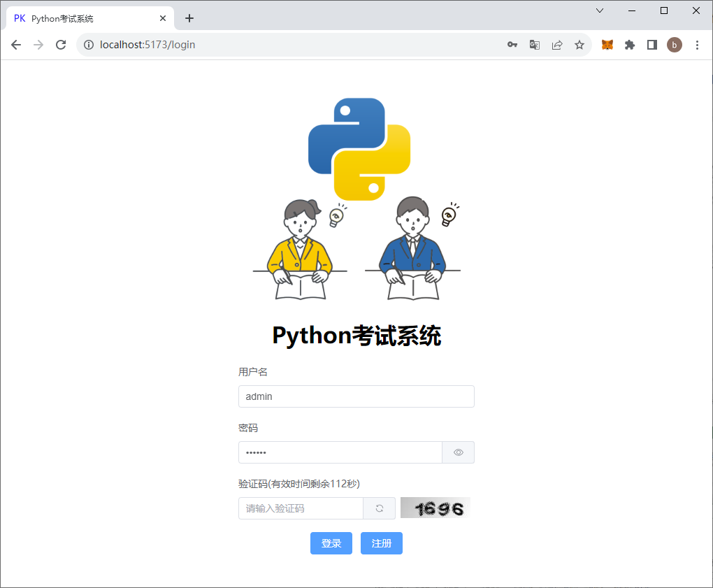Click the 1696 captcha image
Viewport: 713px width, 588px height.
[435, 508]
